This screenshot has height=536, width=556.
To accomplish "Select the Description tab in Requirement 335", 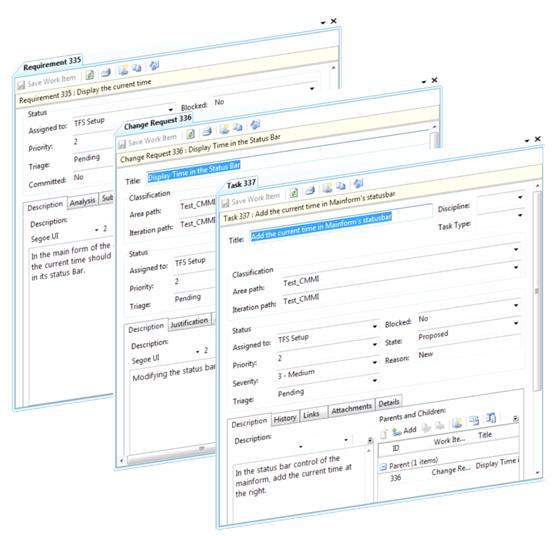I will pos(45,206).
